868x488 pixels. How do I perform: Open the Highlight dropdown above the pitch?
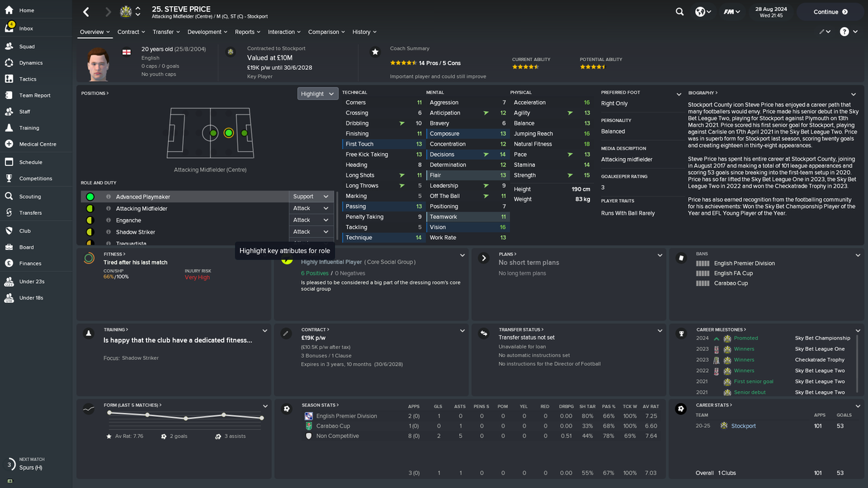click(317, 93)
